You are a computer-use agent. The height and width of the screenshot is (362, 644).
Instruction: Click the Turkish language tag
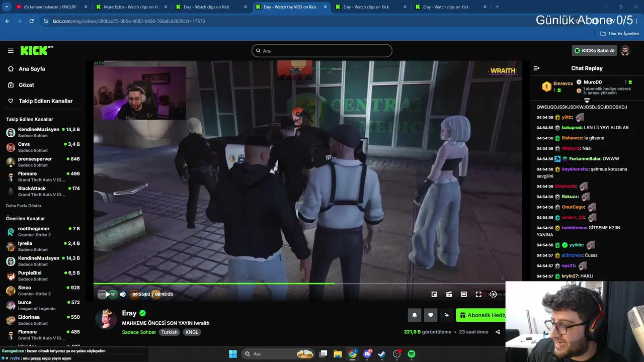169,332
